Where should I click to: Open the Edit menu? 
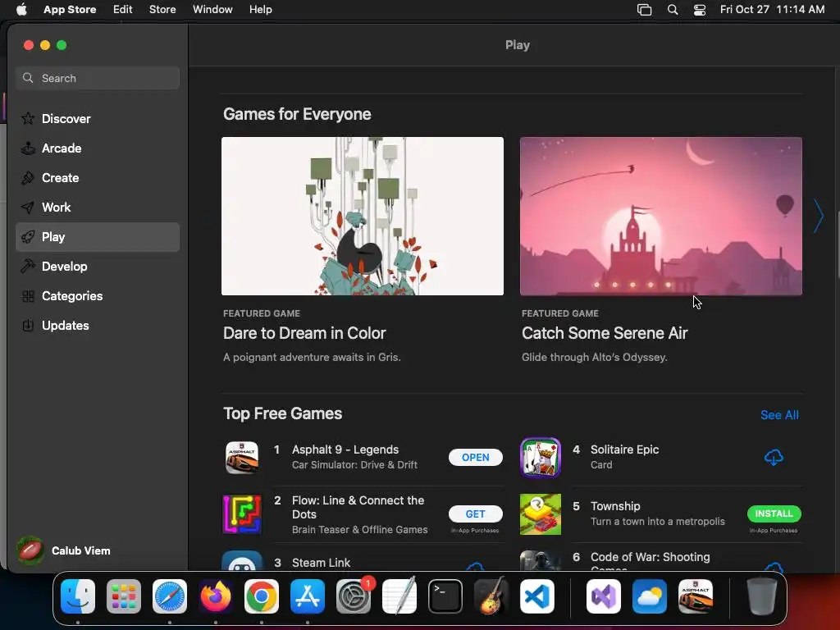coord(123,10)
